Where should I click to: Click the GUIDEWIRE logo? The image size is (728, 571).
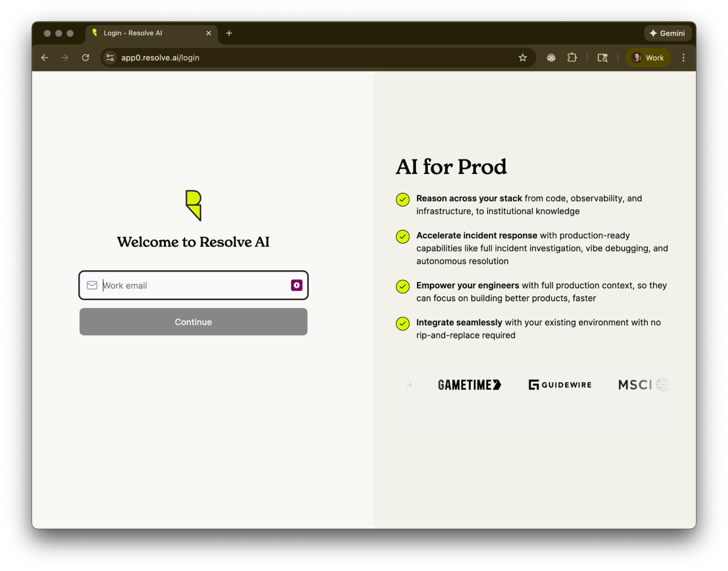[x=560, y=385]
